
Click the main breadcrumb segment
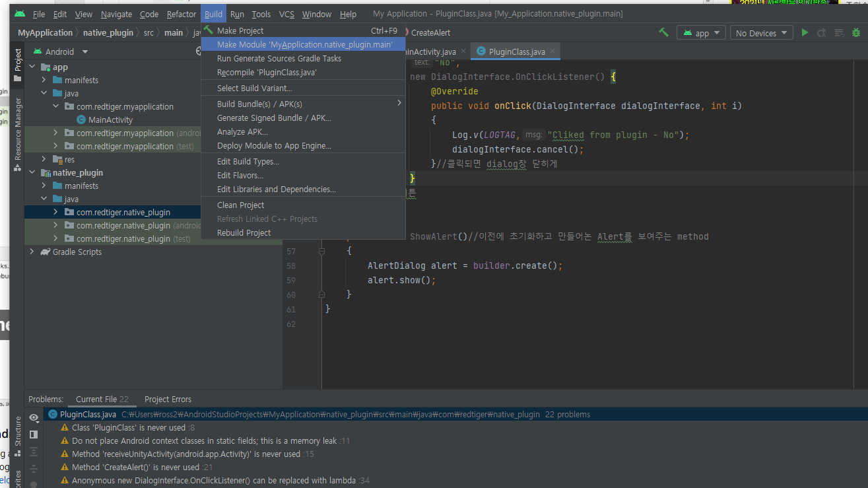(174, 32)
